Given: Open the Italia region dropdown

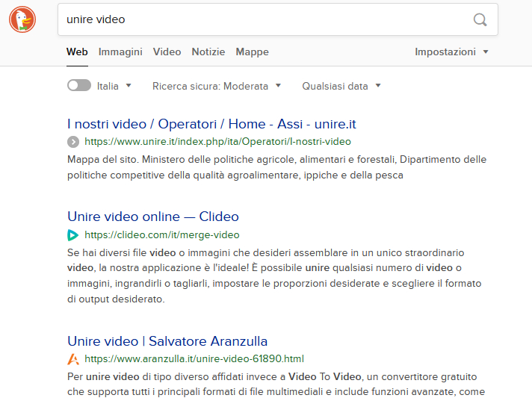Looking at the screenshot, I should pyautogui.click(x=114, y=86).
